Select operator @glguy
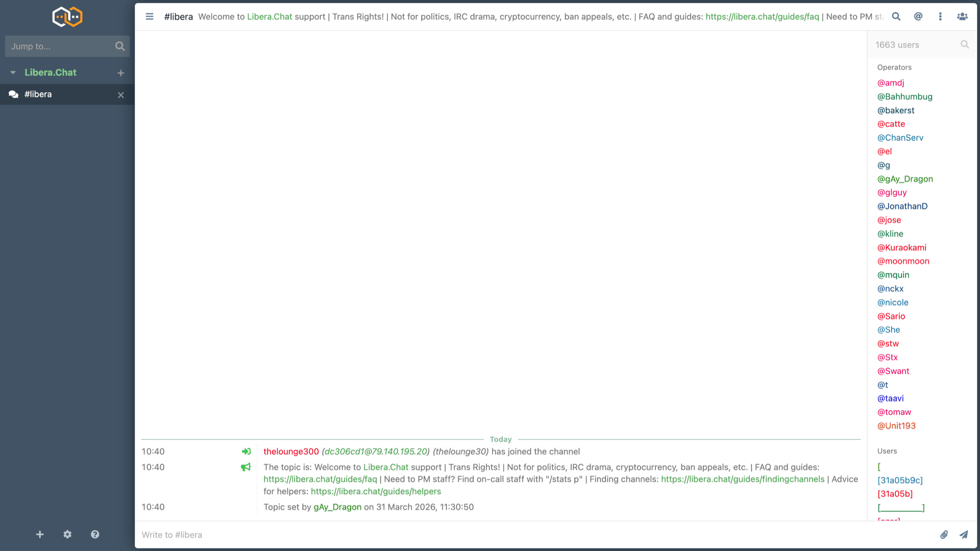This screenshot has height=551, width=980. [x=892, y=193]
